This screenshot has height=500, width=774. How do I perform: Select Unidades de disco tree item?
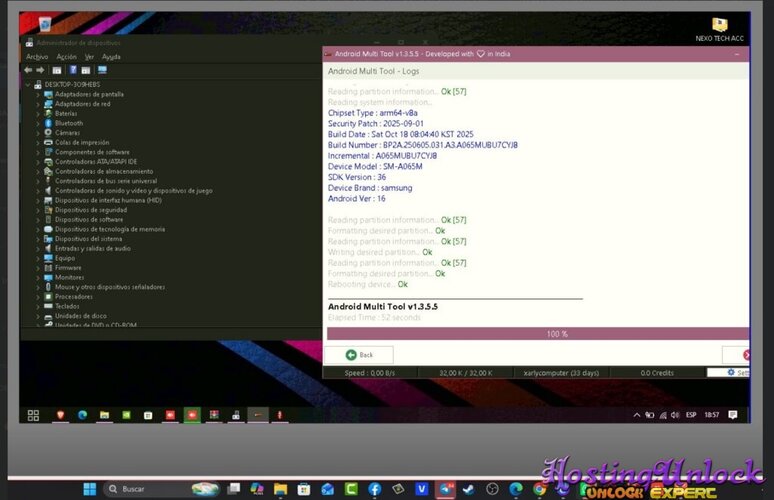tap(80, 316)
